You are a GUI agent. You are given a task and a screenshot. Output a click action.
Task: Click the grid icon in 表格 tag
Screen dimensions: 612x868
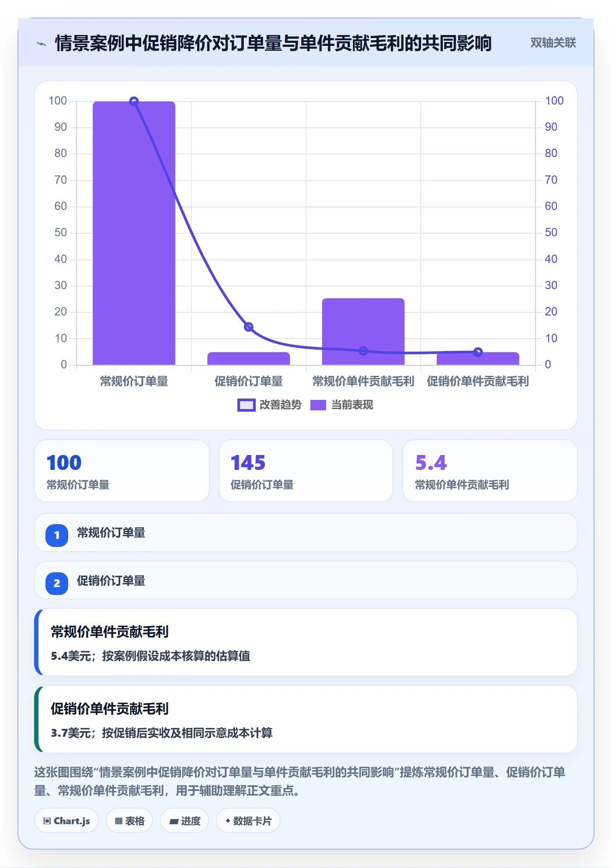(118, 821)
